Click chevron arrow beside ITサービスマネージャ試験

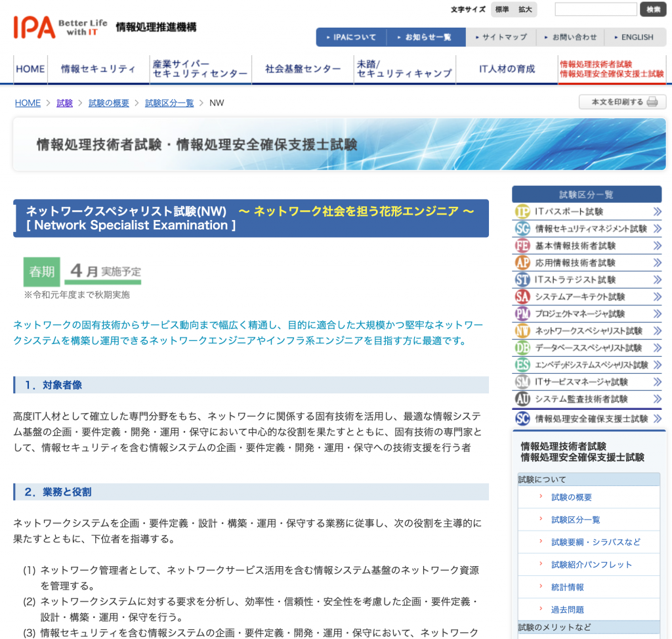(x=658, y=382)
